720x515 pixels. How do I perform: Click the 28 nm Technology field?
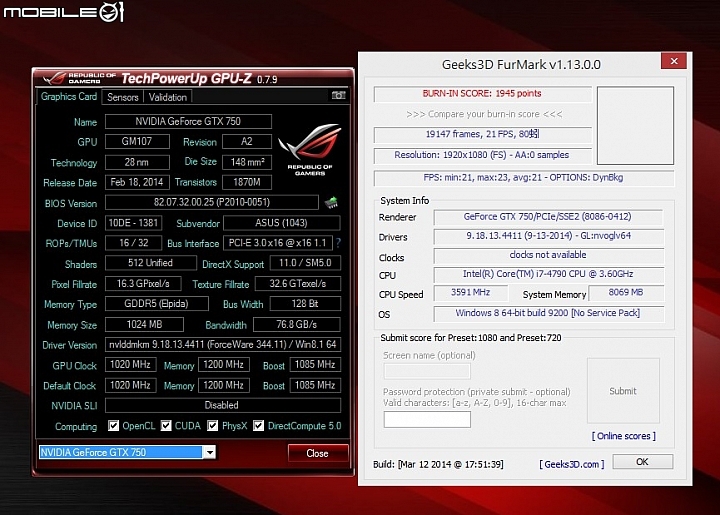(137, 162)
